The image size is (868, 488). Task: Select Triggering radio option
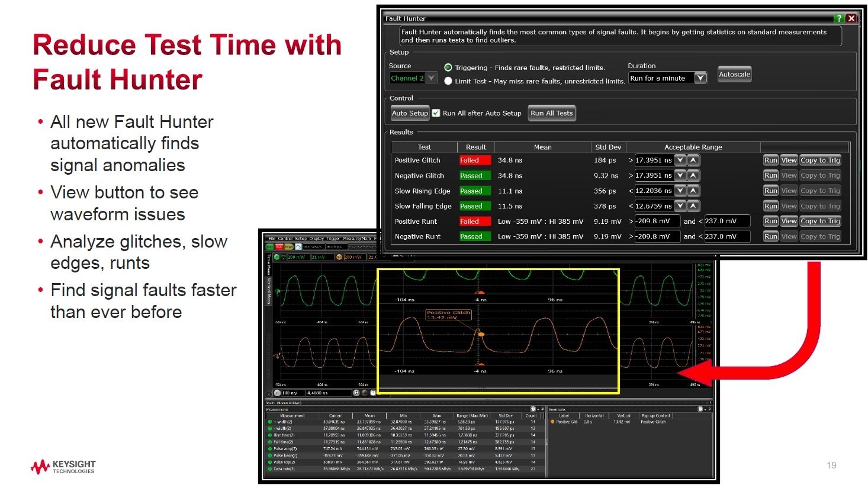click(448, 68)
